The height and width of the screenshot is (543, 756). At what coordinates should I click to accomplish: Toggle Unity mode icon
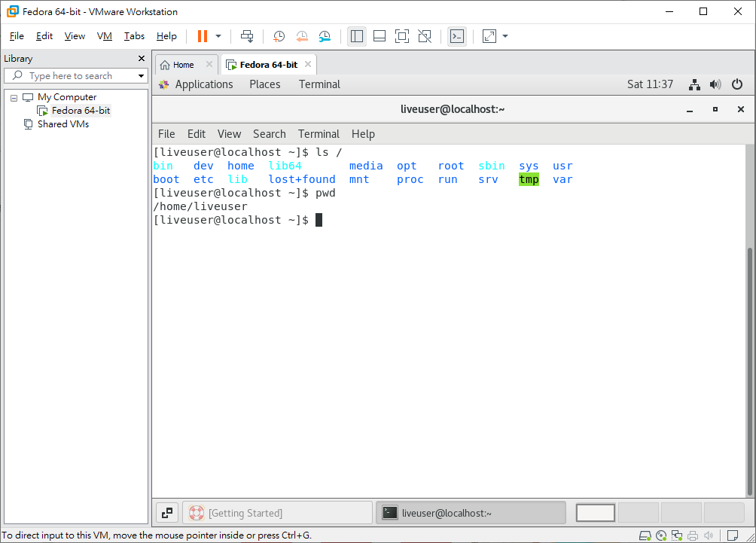point(425,36)
